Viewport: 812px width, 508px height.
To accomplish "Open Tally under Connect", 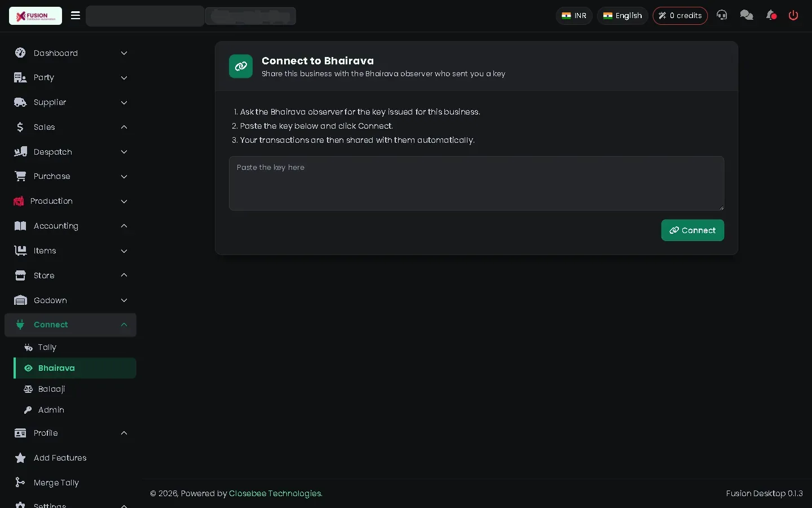I will coord(75,347).
